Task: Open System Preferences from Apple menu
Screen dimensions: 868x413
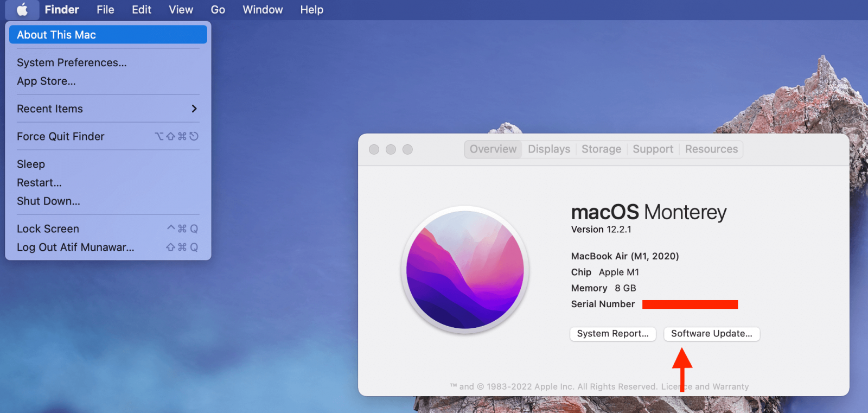Action: pyautogui.click(x=72, y=62)
